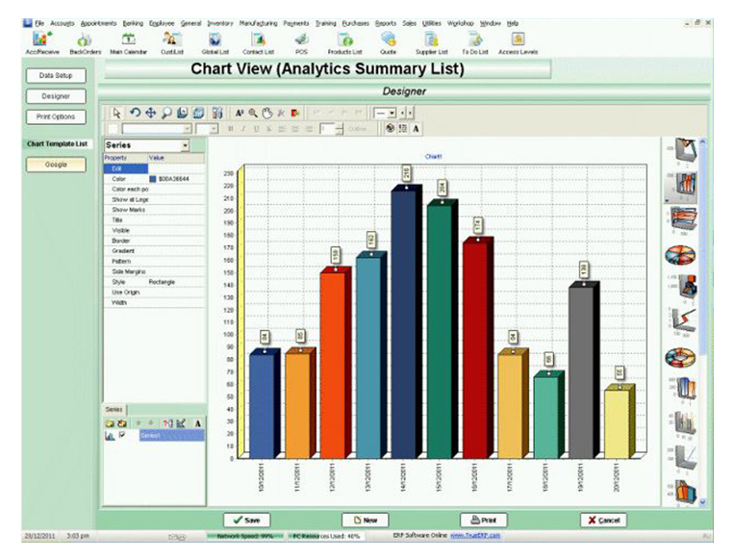Select the pie chart thumbnail in the gallery
Viewport: 733px width, 560px height.
pos(680,255)
